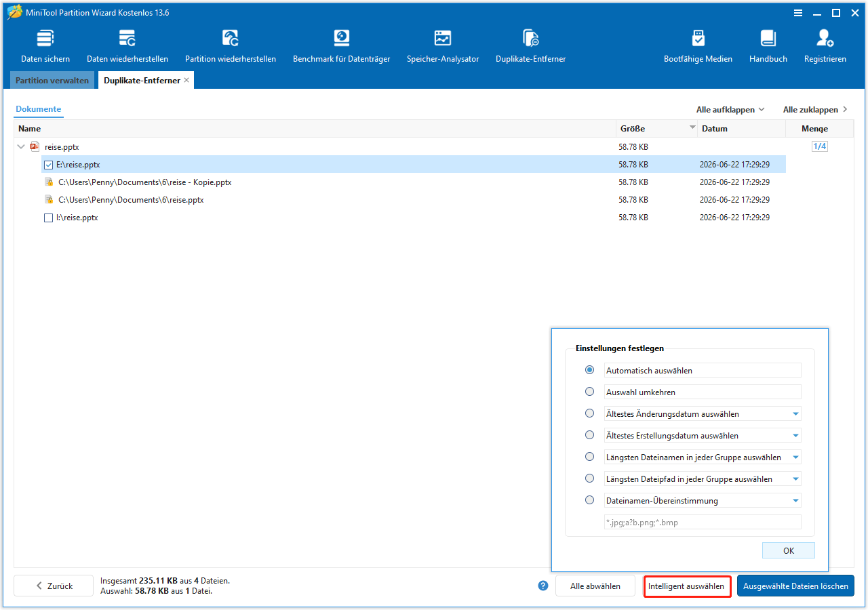This screenshot has width=868, height=610.
Task: Collapse all via Alle zuklappen
Action: (815, 109)
